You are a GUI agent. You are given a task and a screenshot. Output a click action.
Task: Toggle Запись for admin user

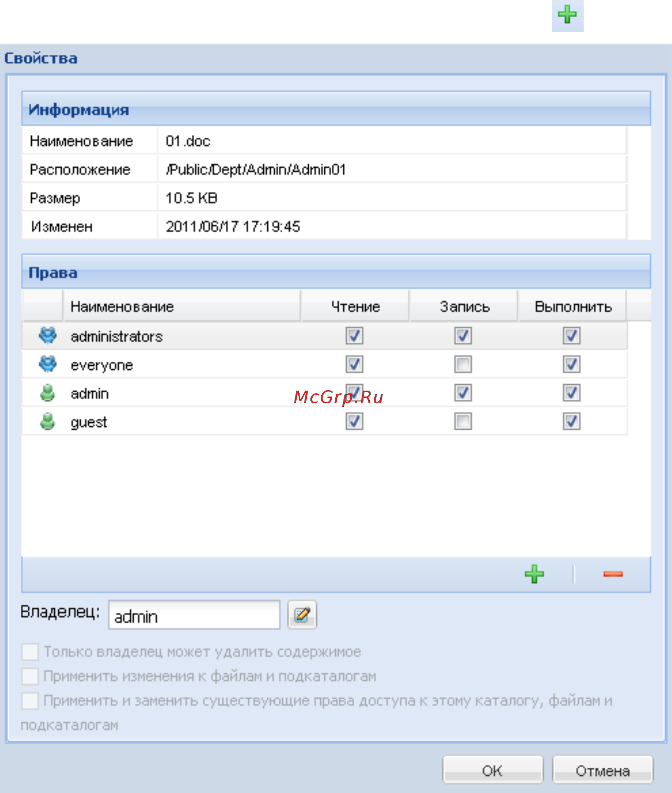click(463, 393)
